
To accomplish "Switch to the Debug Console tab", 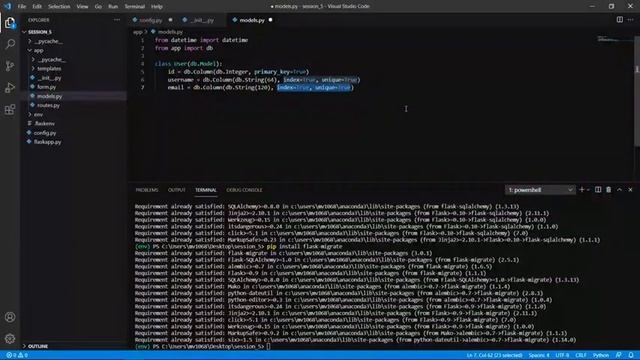I will (244, 190).
